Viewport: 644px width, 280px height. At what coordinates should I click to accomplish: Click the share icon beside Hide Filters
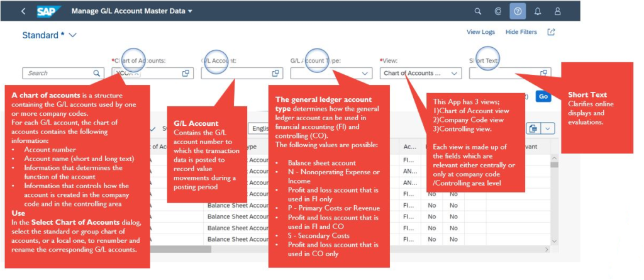point(551,32)
